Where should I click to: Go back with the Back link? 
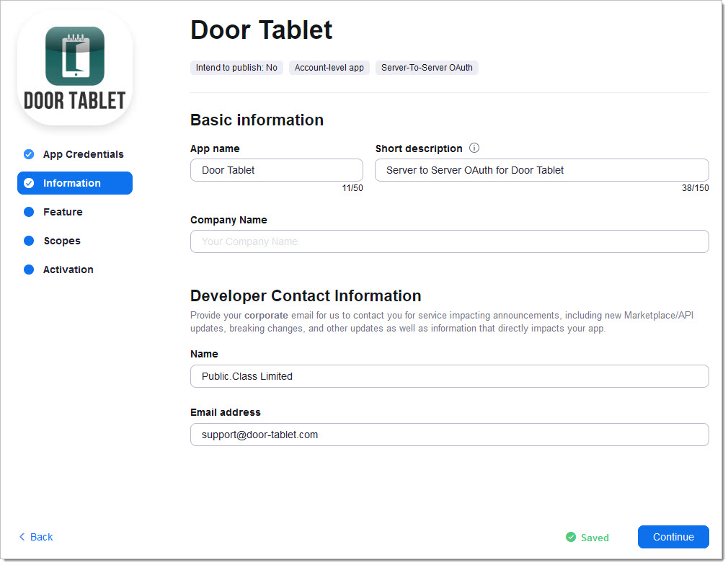pyautogui.click(x=36, y=537)
